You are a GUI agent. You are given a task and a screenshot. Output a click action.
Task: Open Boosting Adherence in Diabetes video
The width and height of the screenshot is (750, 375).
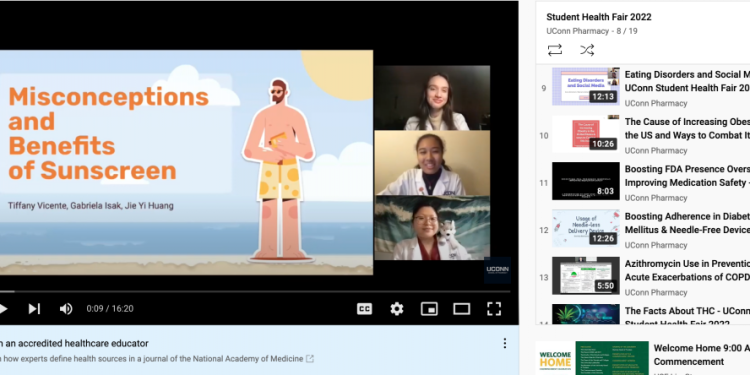click(x=687, y=223)
